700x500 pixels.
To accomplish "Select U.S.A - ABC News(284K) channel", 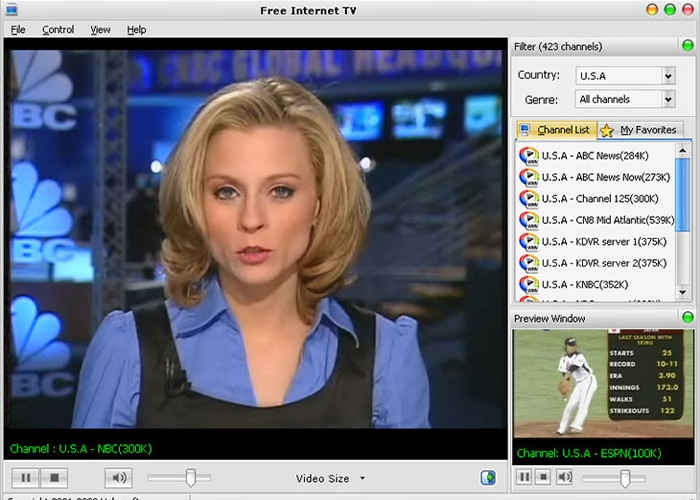I will point(595,156).
